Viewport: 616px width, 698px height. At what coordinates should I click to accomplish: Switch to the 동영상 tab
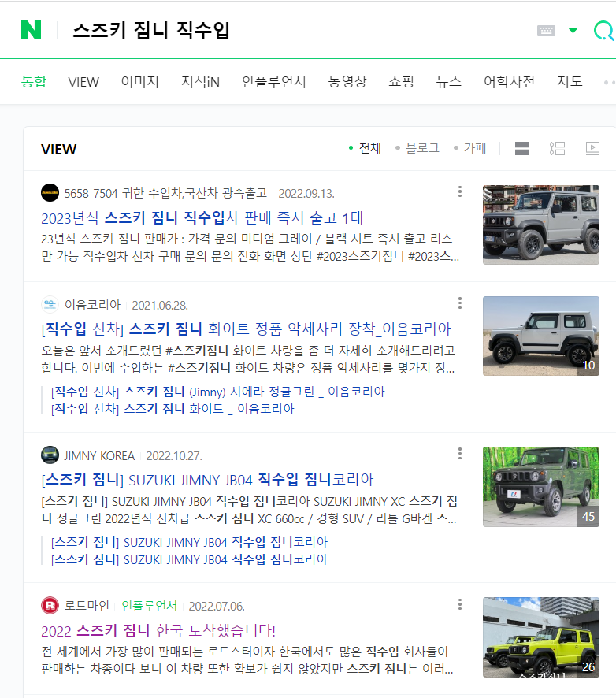[347, 81]
